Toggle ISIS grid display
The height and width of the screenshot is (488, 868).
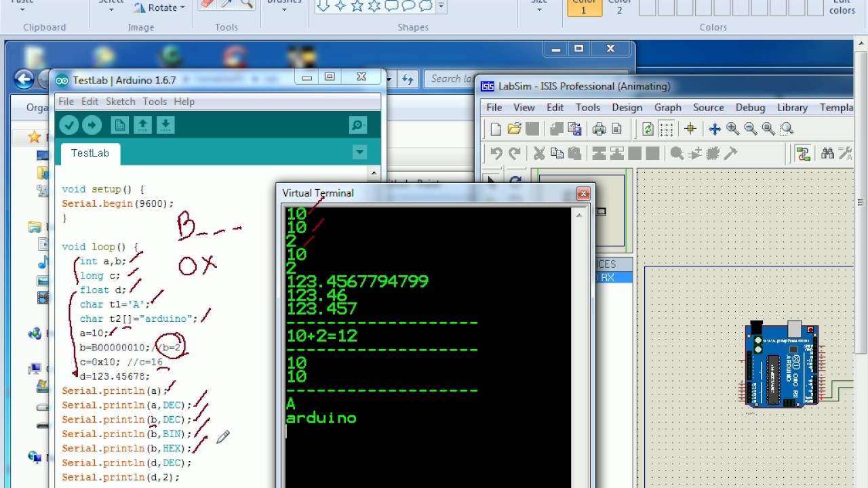(667, 129)
